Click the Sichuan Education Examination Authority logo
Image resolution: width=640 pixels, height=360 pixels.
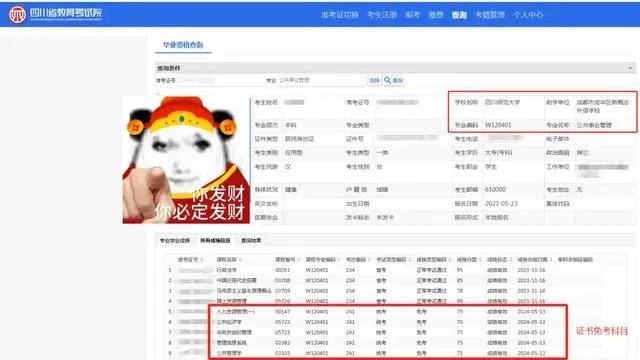(x=56, y=14)
